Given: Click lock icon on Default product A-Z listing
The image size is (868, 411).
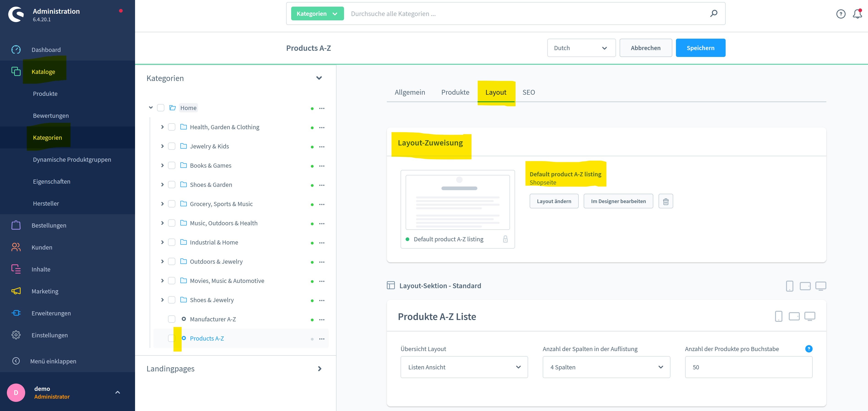Looking at the screenshot, I should coord(505,239).
